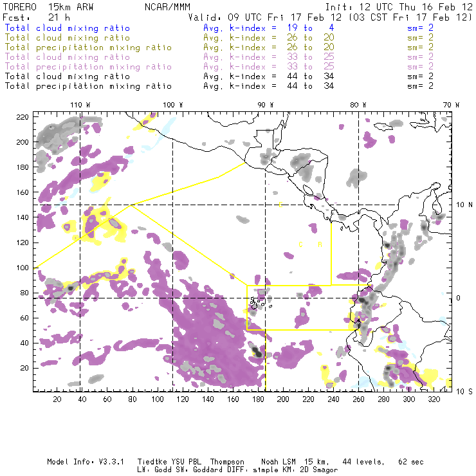Click the "Tiedtke YSU PBL" model text
This screenshot has width=476, height=476.
click(x=169, y=462)
